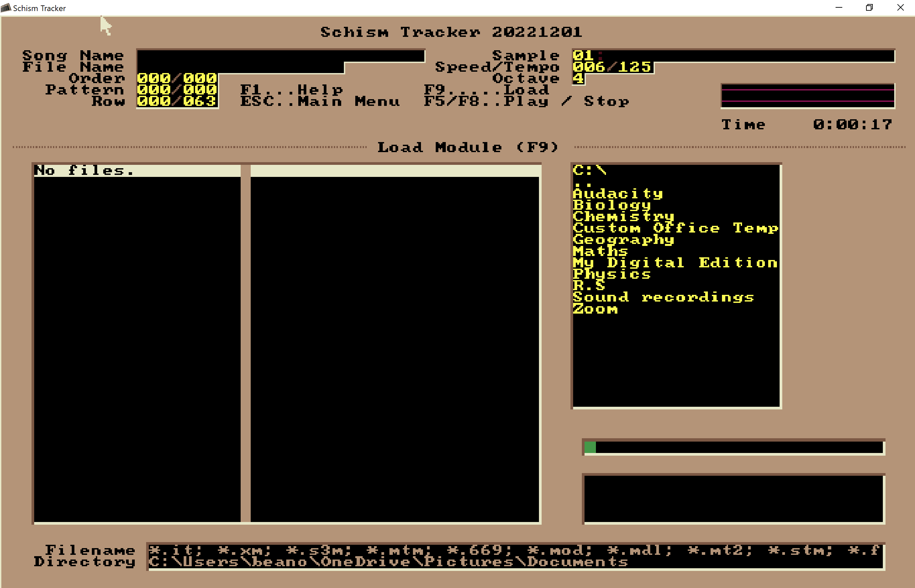The width and height of the screenshot is (915, 588).
Task: Click the Schism Tracker title bar icon
Action: (x=6, y=8)
